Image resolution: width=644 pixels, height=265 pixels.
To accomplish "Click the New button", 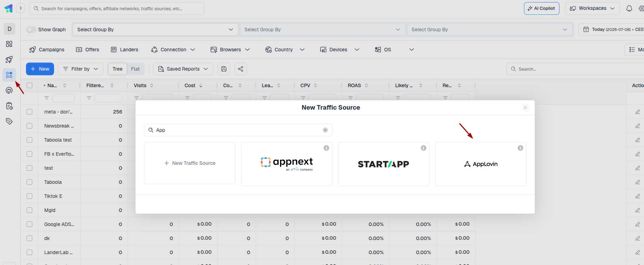I will coord(40,69).
